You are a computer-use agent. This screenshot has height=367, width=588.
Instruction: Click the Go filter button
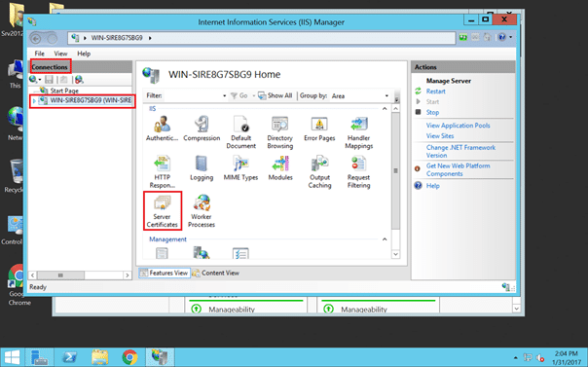pos(239,96)
